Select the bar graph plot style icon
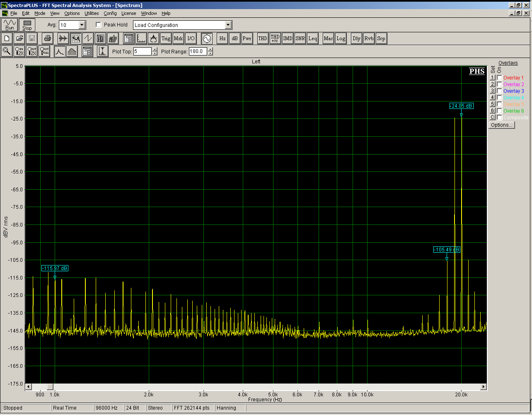This screenshot has height=415, width=532. click(x=72, y=51)
